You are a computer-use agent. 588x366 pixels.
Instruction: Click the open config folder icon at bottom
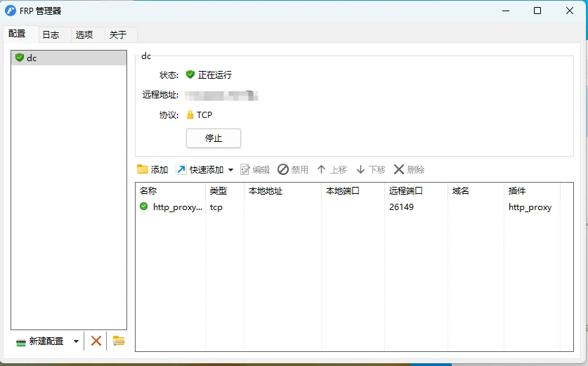click(x=119, y=341)
